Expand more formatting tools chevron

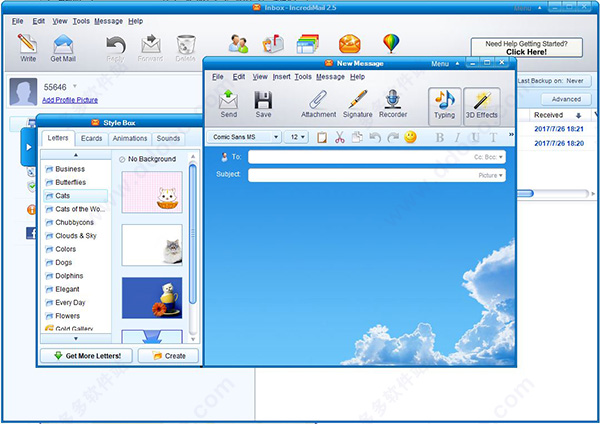[511, 134]
